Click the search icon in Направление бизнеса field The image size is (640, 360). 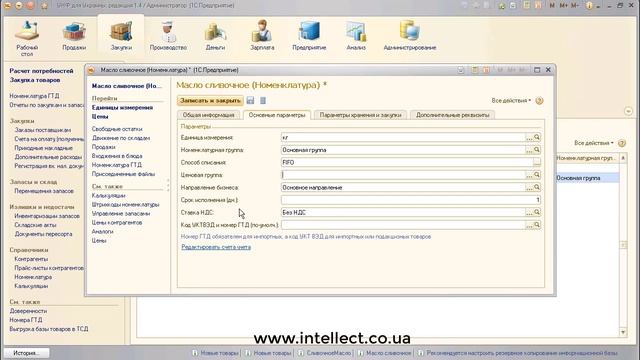point(537,187)
